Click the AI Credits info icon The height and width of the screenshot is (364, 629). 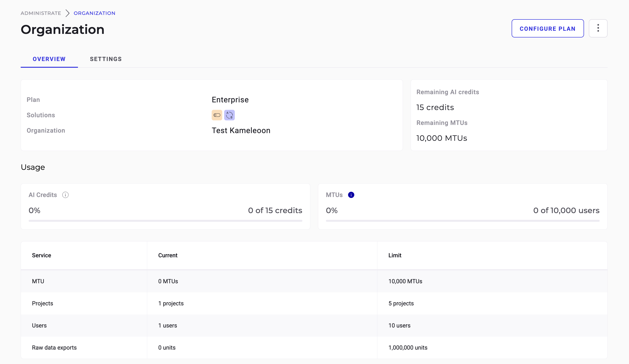click(65, 195)
